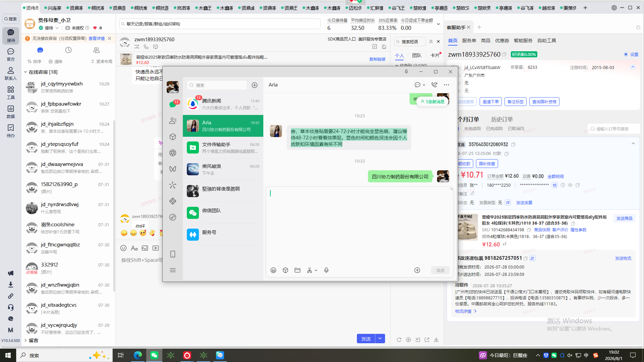This screenshot has width=644, height=362.
Task: Collapse the customer info card chevron
Action: [x=633, y=67]
